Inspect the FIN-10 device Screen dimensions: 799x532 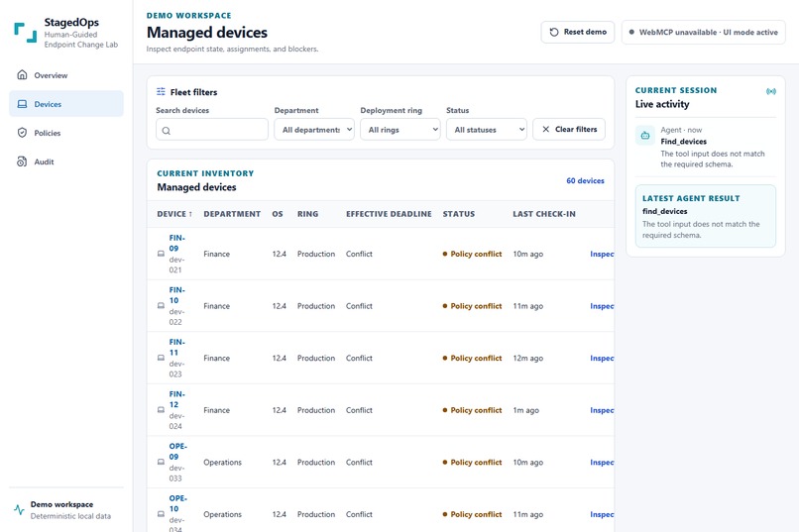point(602,306)
